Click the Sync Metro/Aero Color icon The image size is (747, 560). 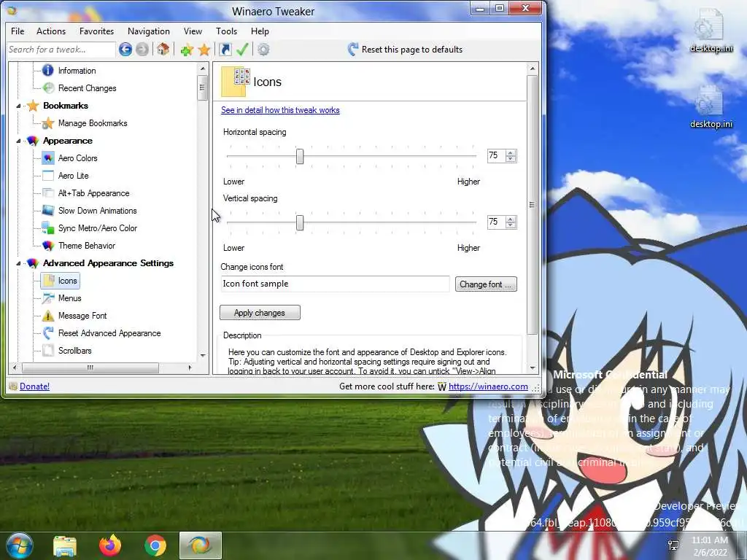(x=48, y=228)
